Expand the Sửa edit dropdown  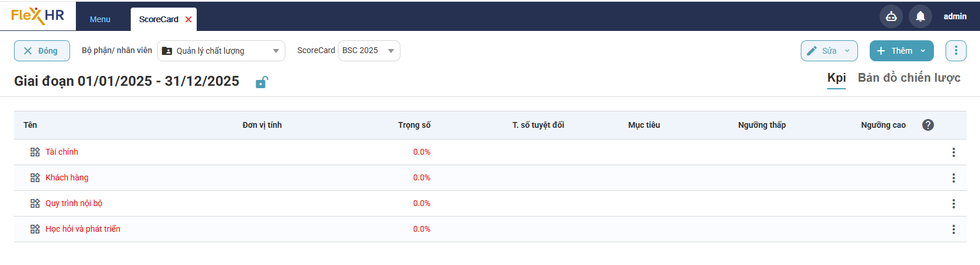(x=847, y=51)
